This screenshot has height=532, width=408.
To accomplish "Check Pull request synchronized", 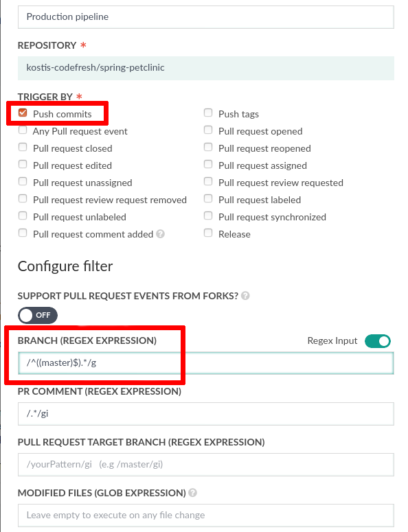I will coord(208,216).
